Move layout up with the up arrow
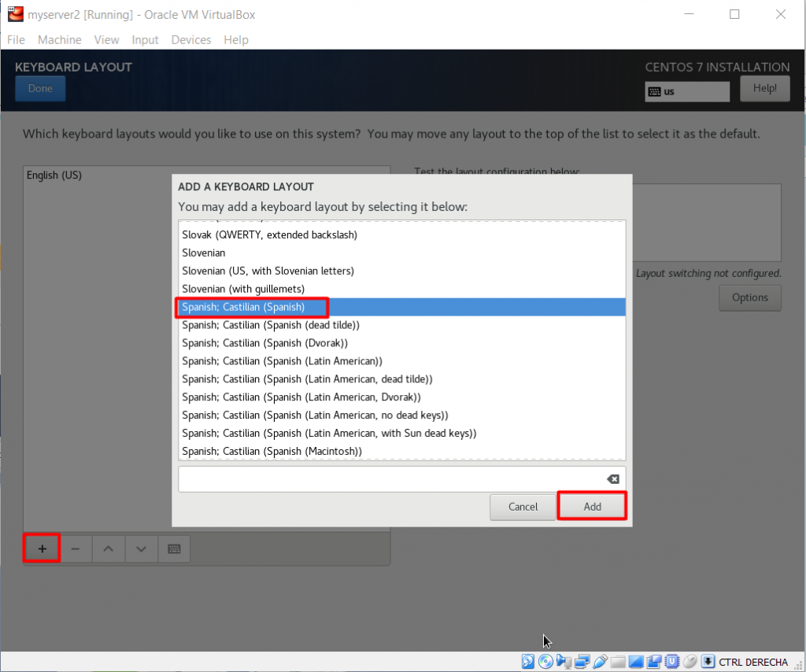The image size is (806, 672). point(109,548)
